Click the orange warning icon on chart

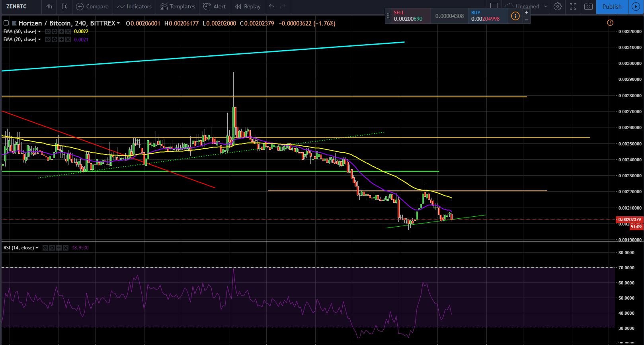610,23
